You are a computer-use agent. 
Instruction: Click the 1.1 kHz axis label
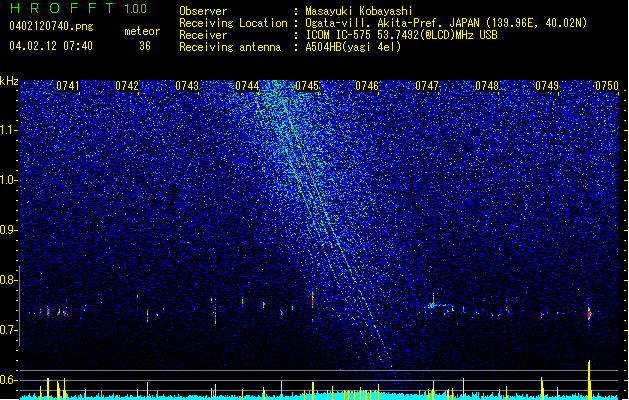9,130
